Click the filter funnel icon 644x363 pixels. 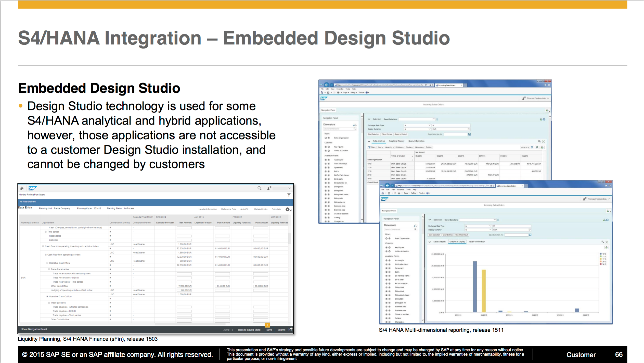pyautogui.click(x=289, y=195)
